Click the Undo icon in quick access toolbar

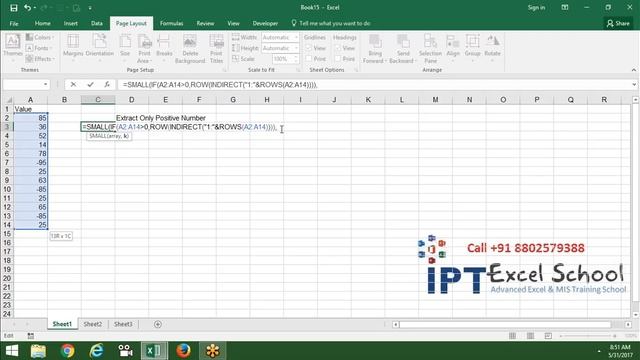27,8
